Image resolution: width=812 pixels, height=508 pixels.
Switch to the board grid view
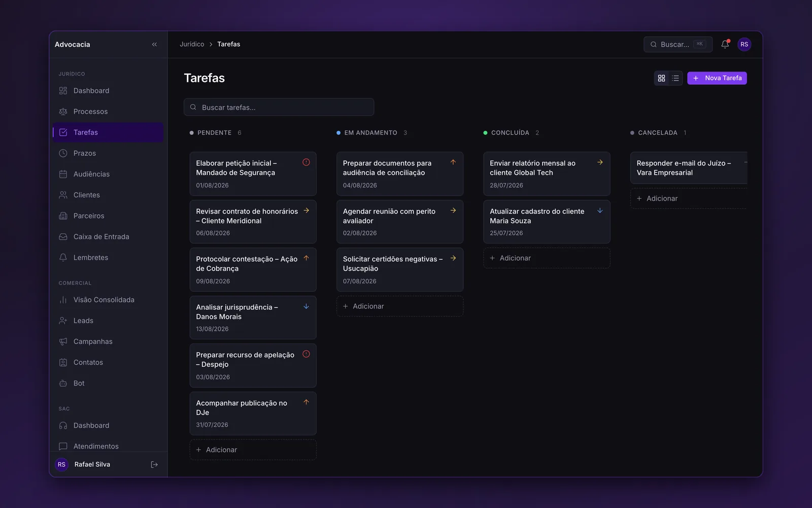tap(661, 78)
